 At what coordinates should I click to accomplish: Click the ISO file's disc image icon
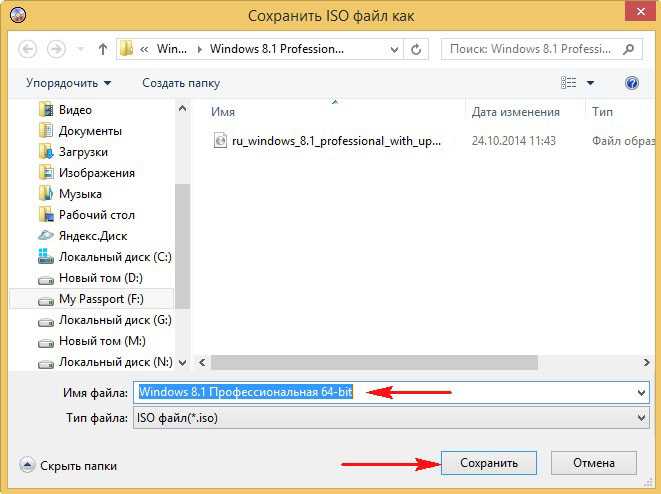coord(220,140)
